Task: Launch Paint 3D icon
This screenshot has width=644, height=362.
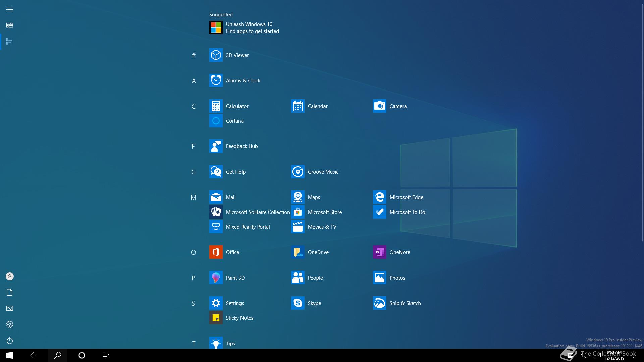Action: (x=216, y=278)
